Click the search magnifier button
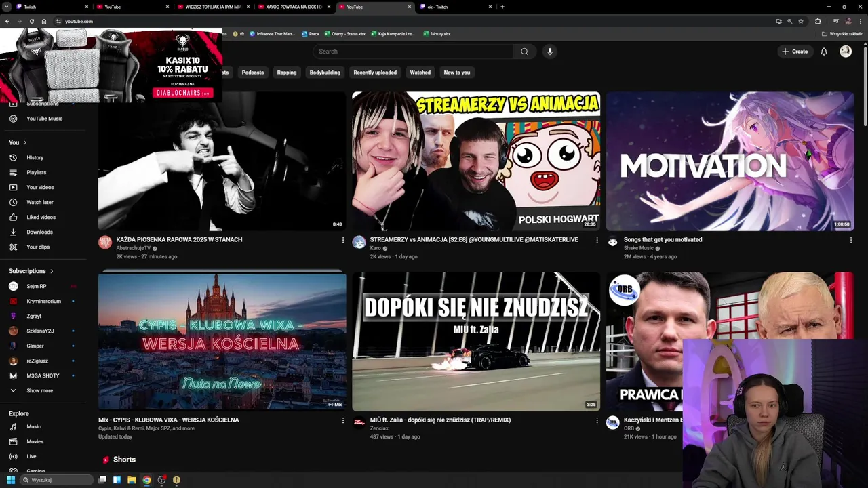This screenshot has width=868, height=488. click(x=524, y=52)
